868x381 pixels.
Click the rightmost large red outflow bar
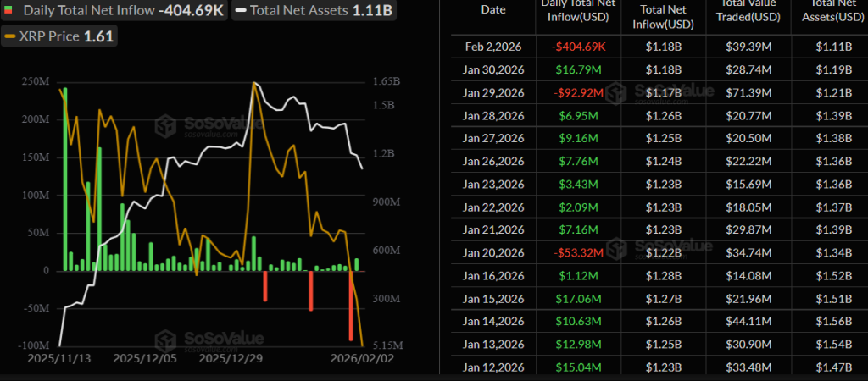(351, 305)
